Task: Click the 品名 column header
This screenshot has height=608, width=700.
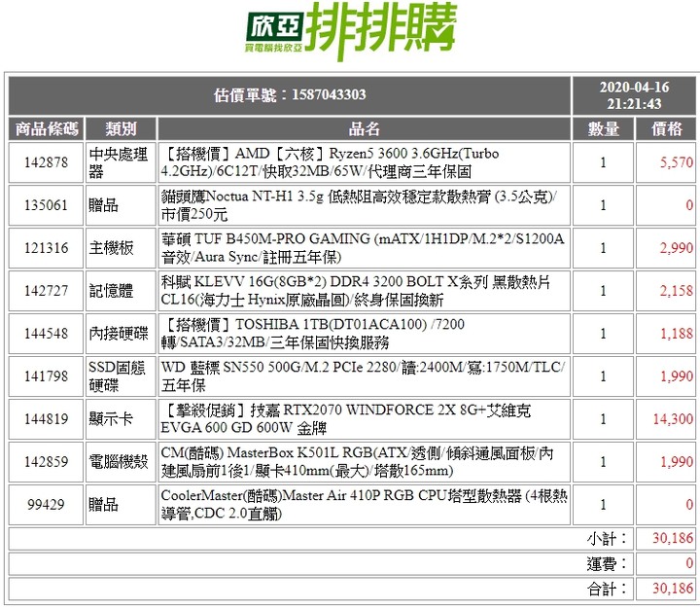Action: [x=365, y=129]
